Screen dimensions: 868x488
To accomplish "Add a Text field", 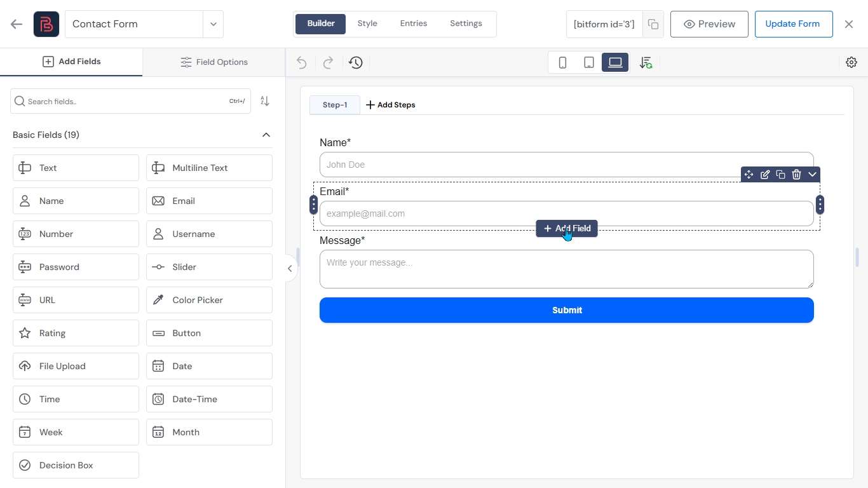I will tap(76, 168).
